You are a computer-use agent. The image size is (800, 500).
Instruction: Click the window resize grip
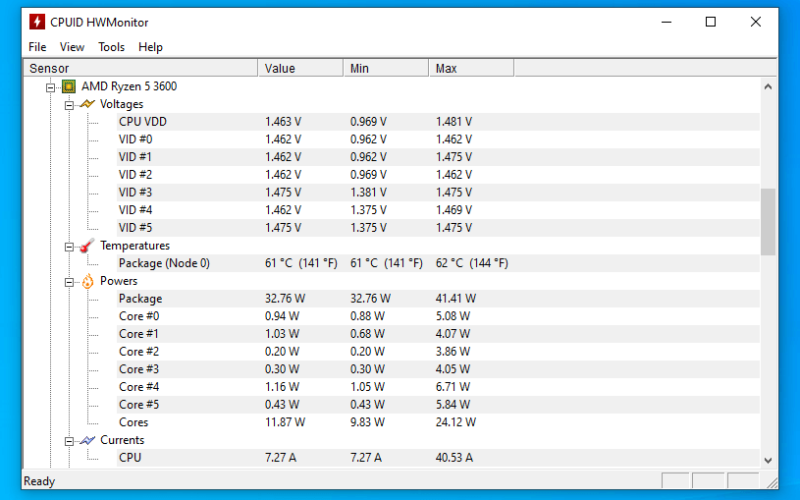pos(772,483)
